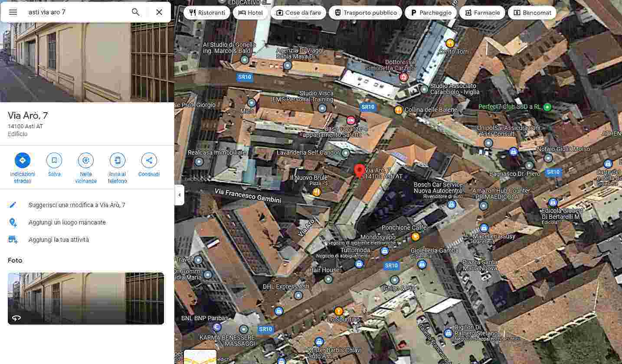
Task: Select the Hotel filter chip
Action: coord(251,13)
